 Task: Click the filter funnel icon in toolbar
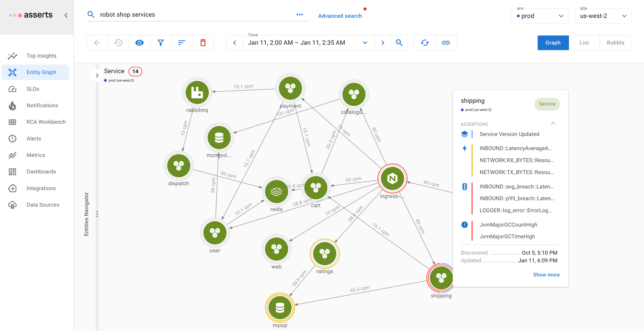pos(160,43)
